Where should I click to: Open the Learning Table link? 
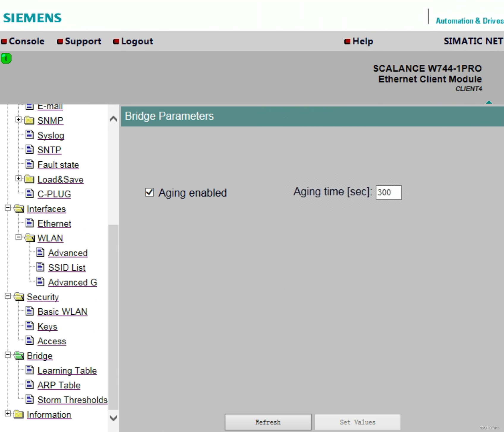[x=67, y=370]
